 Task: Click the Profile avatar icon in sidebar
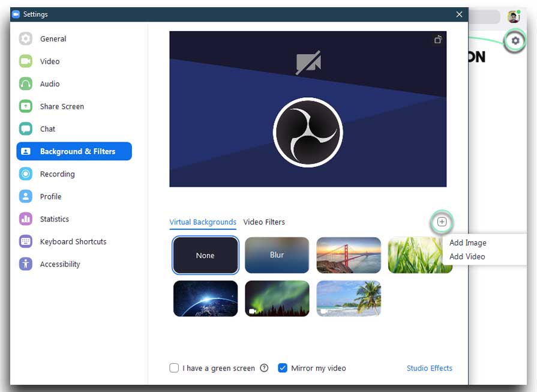click(26, 196)
